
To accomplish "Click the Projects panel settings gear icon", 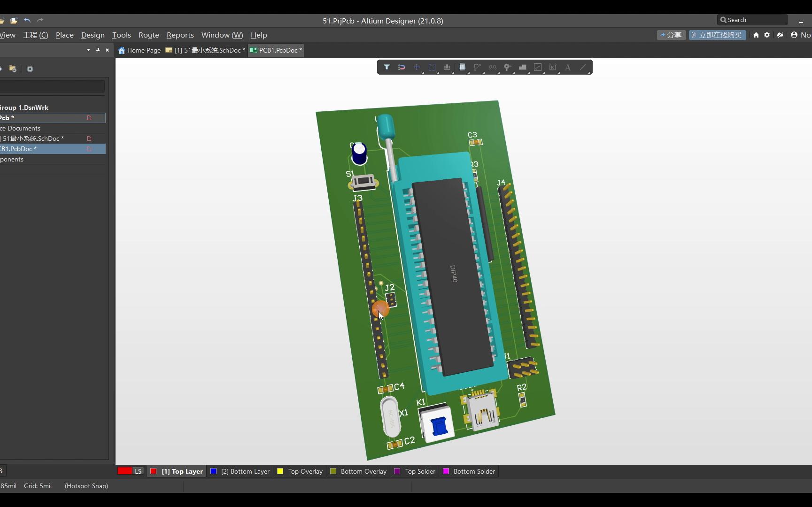I will coord(30,69).
